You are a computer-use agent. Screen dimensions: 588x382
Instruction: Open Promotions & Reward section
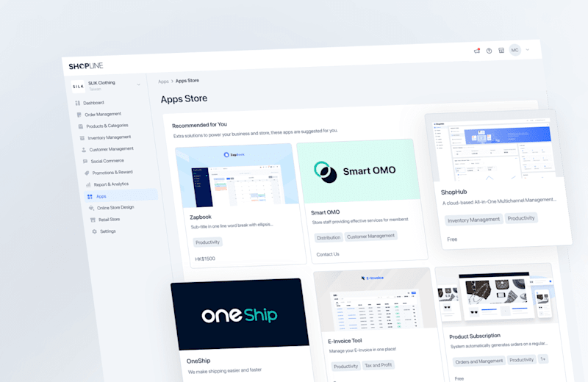(112, 173)
